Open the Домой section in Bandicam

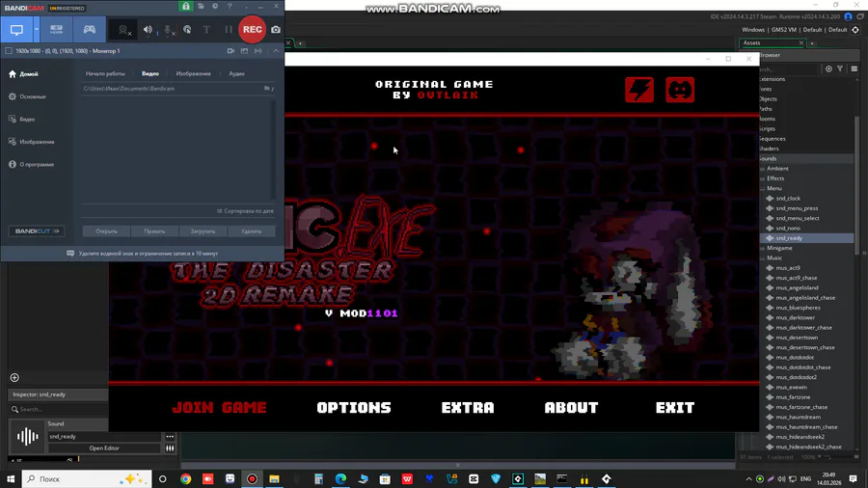[24, 74]
